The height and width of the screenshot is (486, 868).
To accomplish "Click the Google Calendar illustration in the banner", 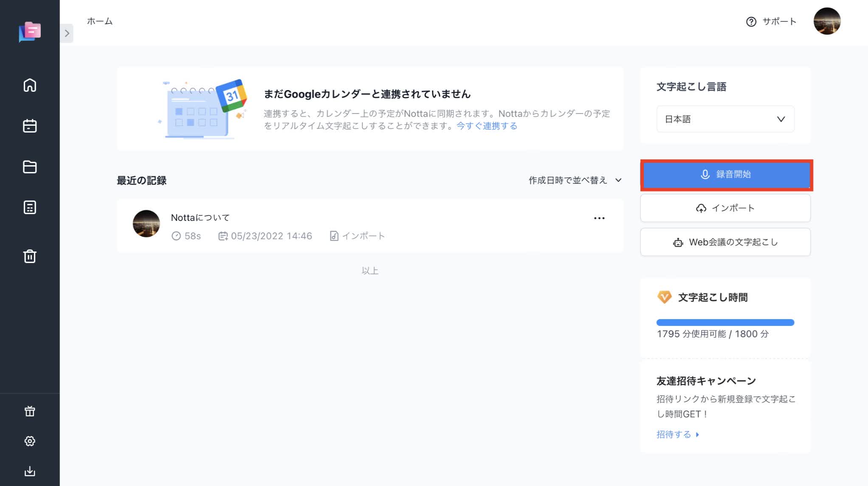I will pyautogui.click(x=203, y=109).
